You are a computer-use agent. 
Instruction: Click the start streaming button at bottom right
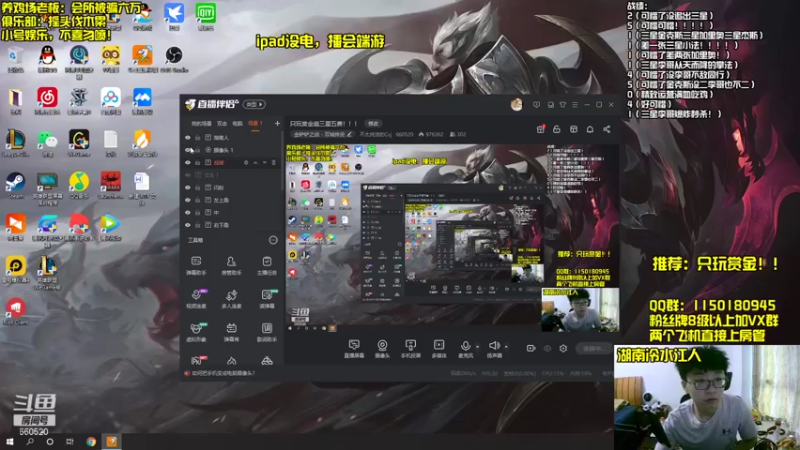click(594, 348)
